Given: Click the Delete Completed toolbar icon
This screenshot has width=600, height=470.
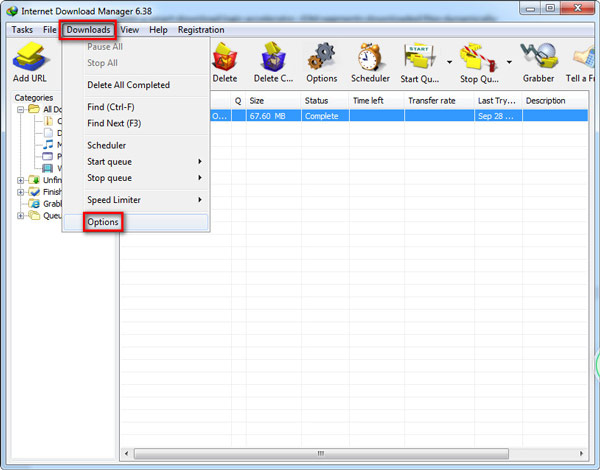Looking at the screenshot, I should pyautogui.click(x=273, y=57).
